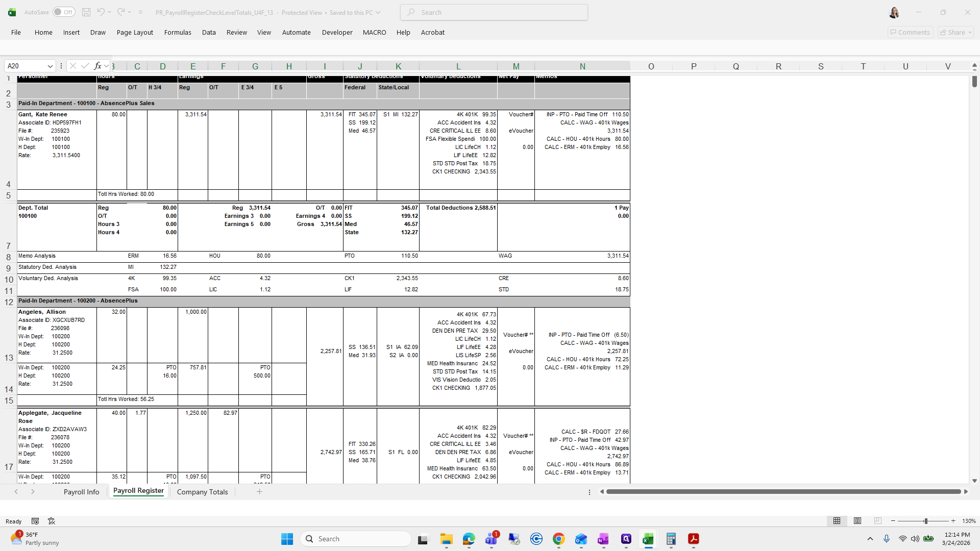This screenshot has height=551, width=980.
Task: Switch to the Company Totals sheet tab
Action: click(202, 492)
